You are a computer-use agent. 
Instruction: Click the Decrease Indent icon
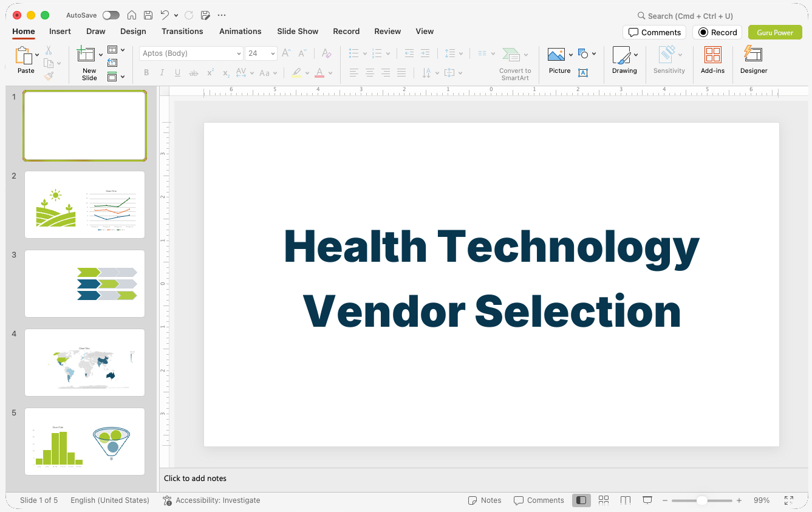click(409, 53)
